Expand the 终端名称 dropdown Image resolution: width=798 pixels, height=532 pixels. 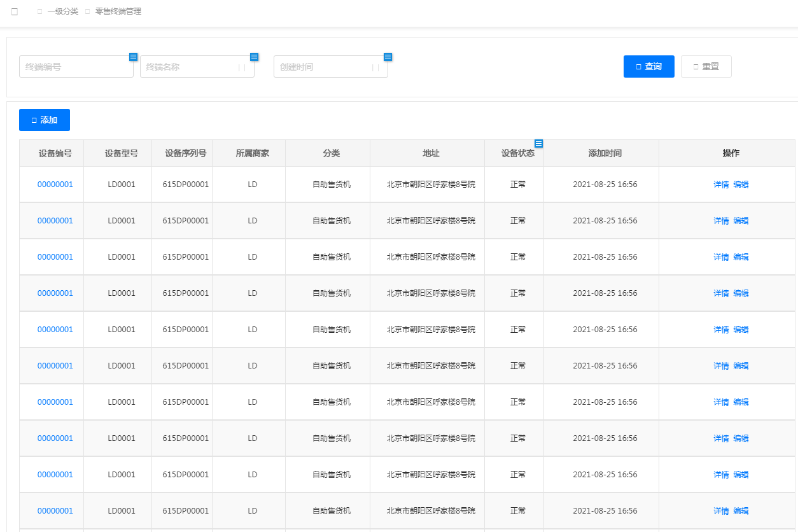197,67
